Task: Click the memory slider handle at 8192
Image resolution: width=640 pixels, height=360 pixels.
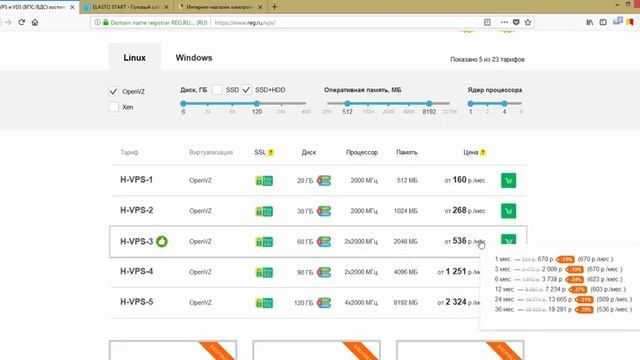Action: (x=429, y=104)
